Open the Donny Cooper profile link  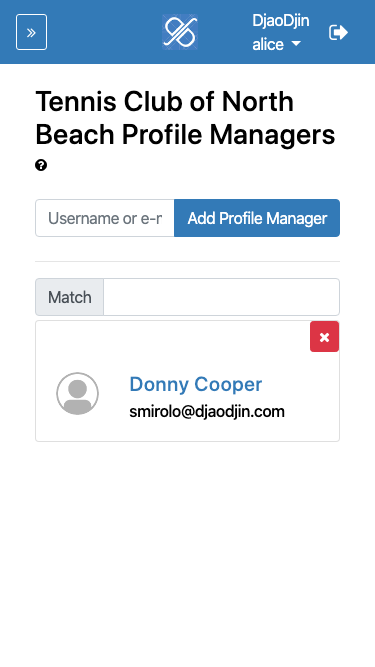point(196,384)
